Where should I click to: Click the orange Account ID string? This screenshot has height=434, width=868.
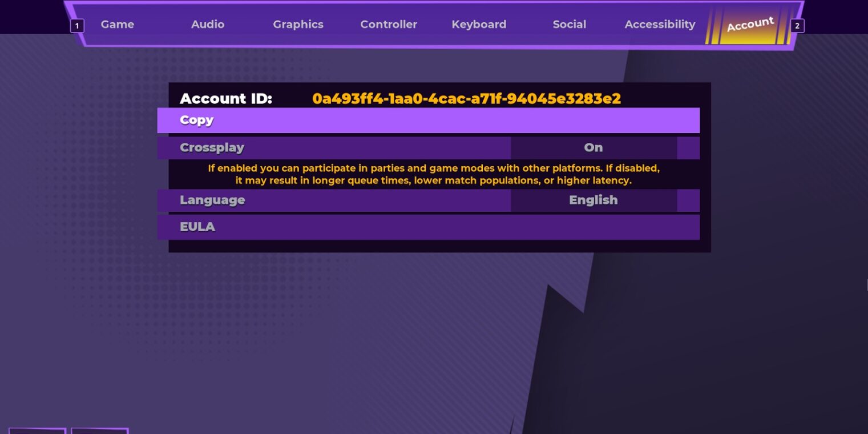pyautogui.click(x=466, y=99)
